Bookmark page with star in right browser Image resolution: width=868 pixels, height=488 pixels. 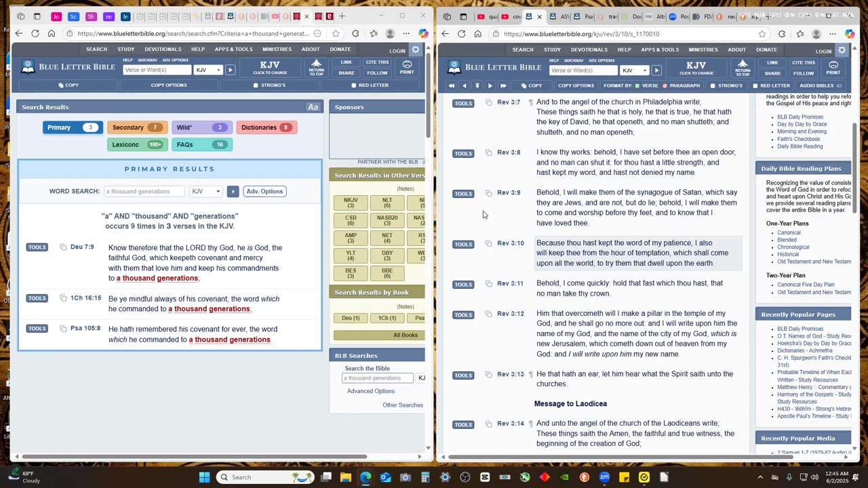tap(762, 34)
